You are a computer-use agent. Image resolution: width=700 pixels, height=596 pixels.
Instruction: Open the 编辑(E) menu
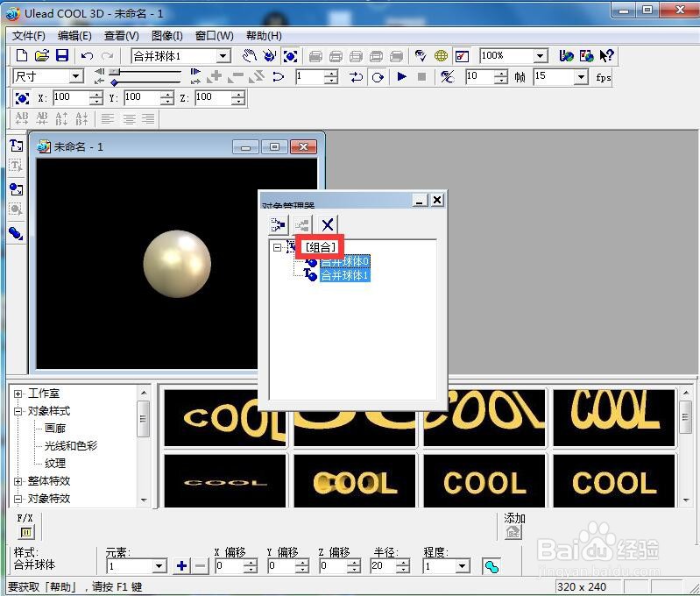click(x=74, y=36)
